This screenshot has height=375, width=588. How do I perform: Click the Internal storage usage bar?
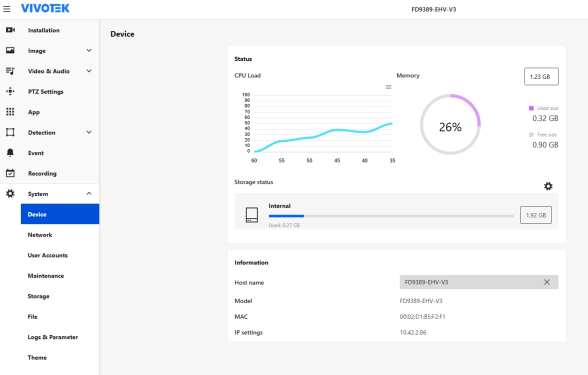[390, 216]
